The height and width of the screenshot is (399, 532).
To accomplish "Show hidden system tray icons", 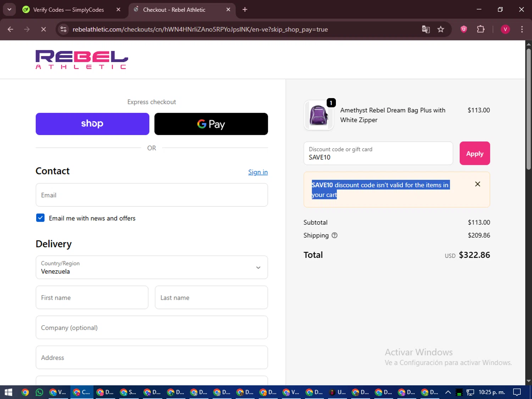I will 448,392.
